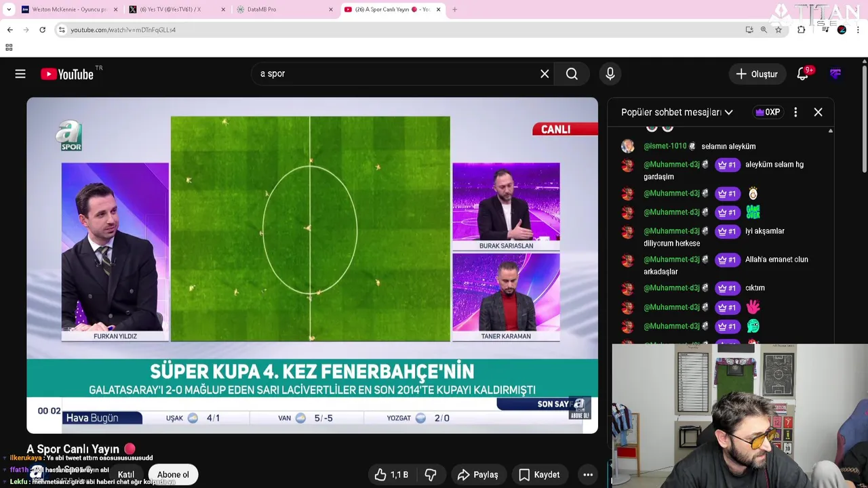Screen dimensions: 868x488
Task: Click the 'selamın aleyküm' chat message
Action: [728, 146]
